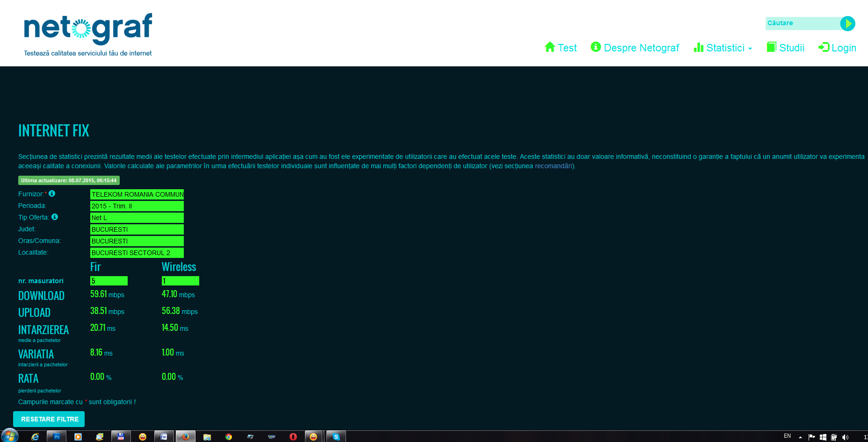Click the Resetare Filtre button

[x=49, y=419]
